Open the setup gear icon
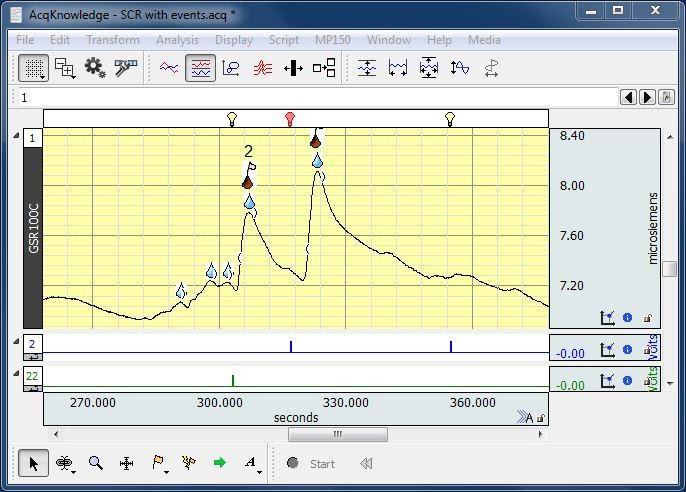686x492 pixels. [95, 68]
